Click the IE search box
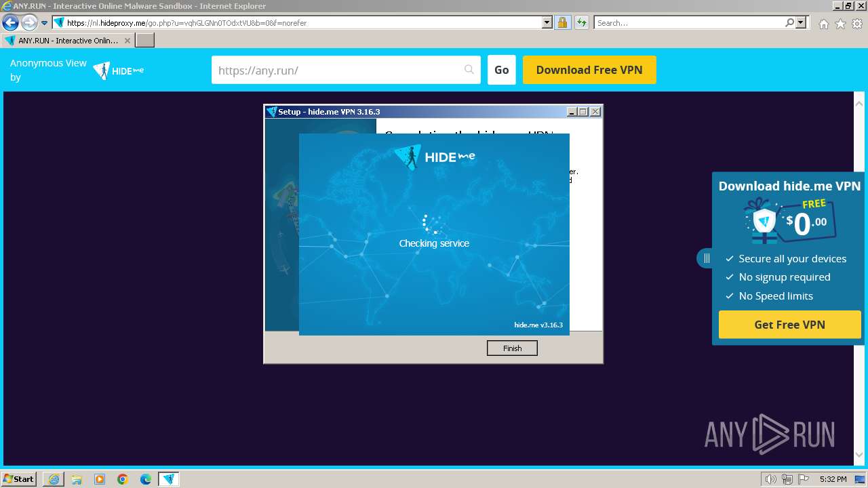 click(x=689, y=23)
